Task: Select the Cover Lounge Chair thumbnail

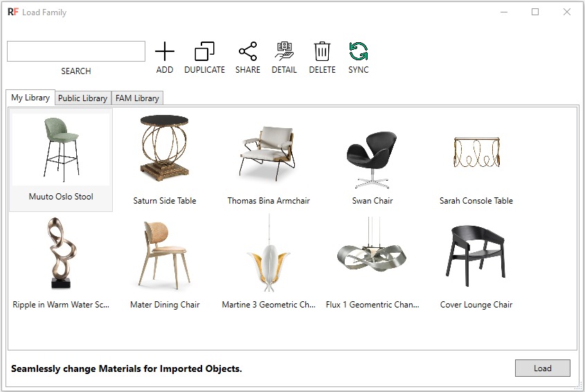Action: (x=476, y=256)
